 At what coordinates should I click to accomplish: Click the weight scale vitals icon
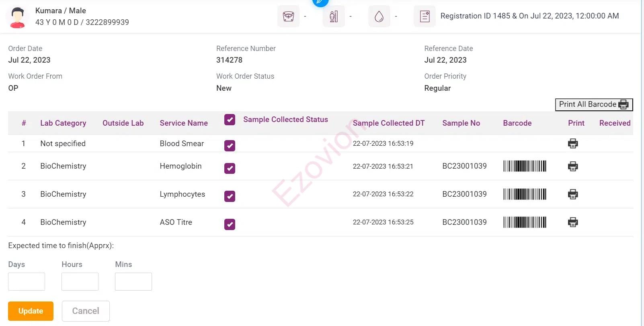coord(288,16)
